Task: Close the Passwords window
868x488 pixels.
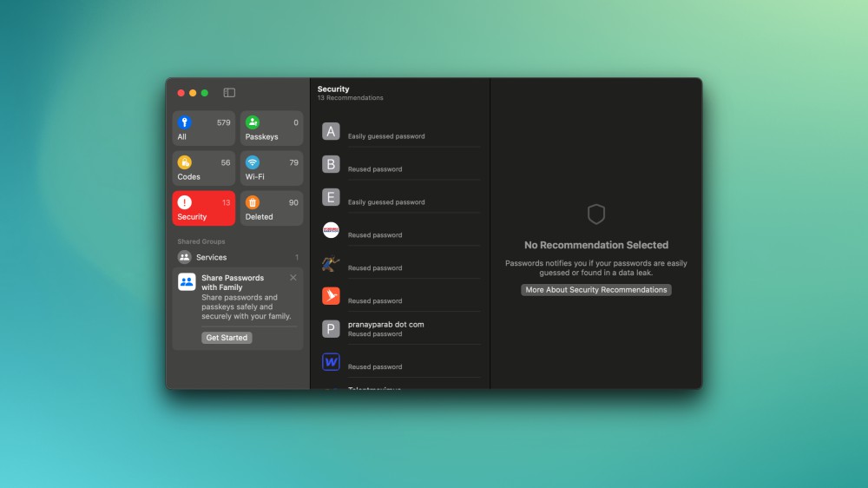Action: 181,93
